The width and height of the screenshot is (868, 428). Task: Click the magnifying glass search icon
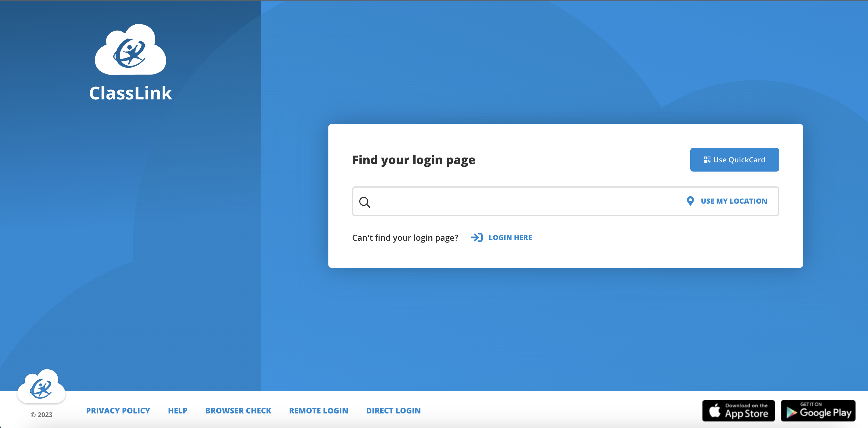pos(365,202)
